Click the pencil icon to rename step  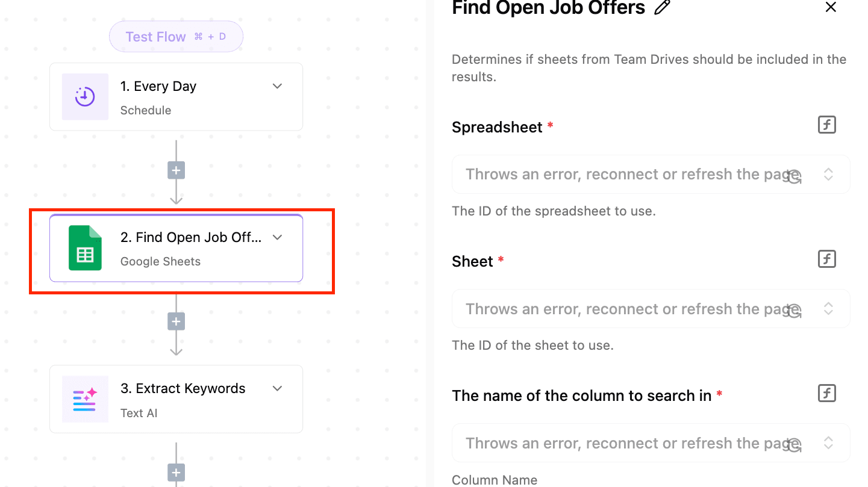point(662,8)
